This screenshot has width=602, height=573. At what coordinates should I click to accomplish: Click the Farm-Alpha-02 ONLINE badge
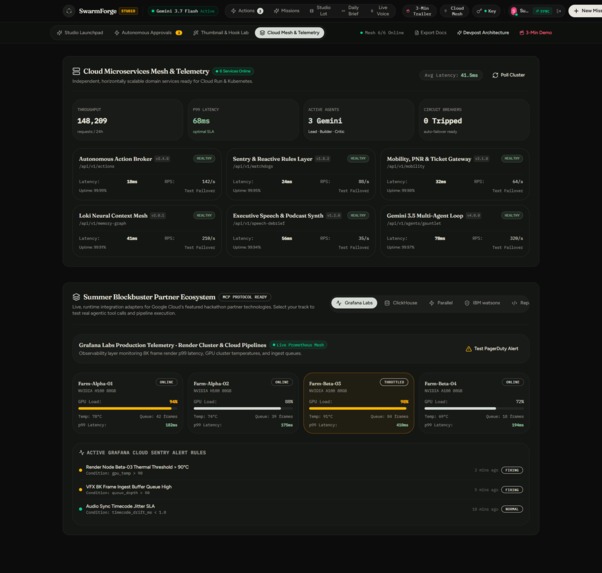point(282,382)
